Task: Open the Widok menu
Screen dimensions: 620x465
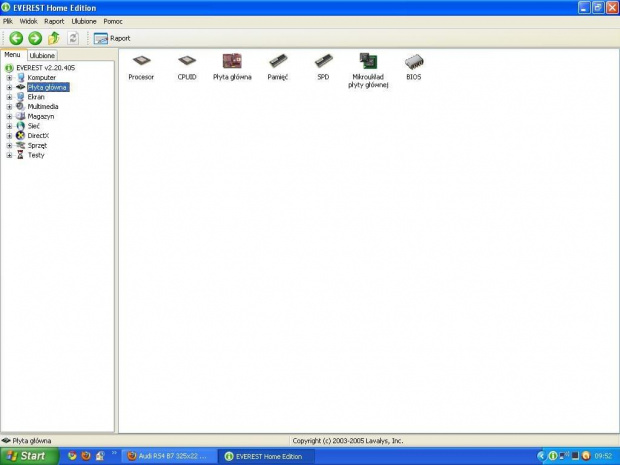Action: (28, 21)
